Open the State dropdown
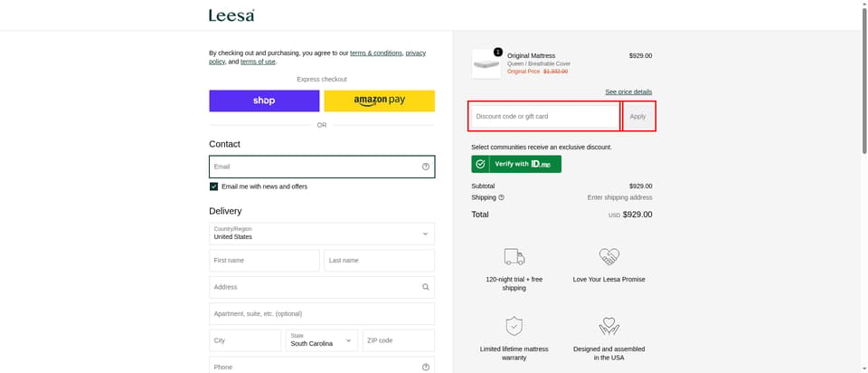Image resolution: width=868 pixels, height=373 pixels. coord(322,340)
